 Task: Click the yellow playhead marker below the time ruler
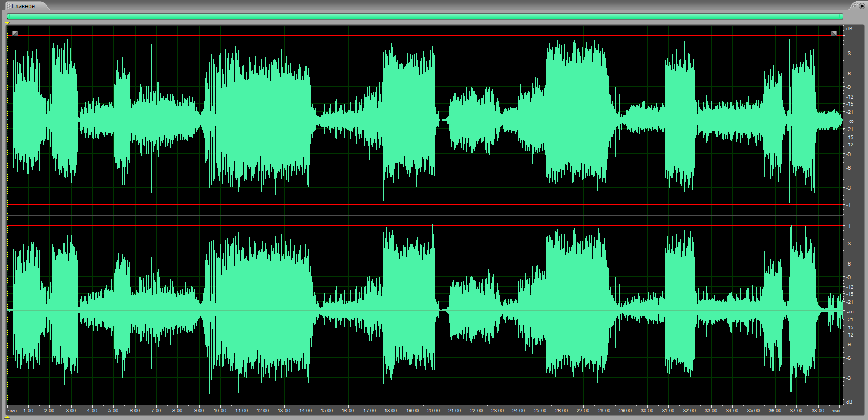(x=8, y=417)
